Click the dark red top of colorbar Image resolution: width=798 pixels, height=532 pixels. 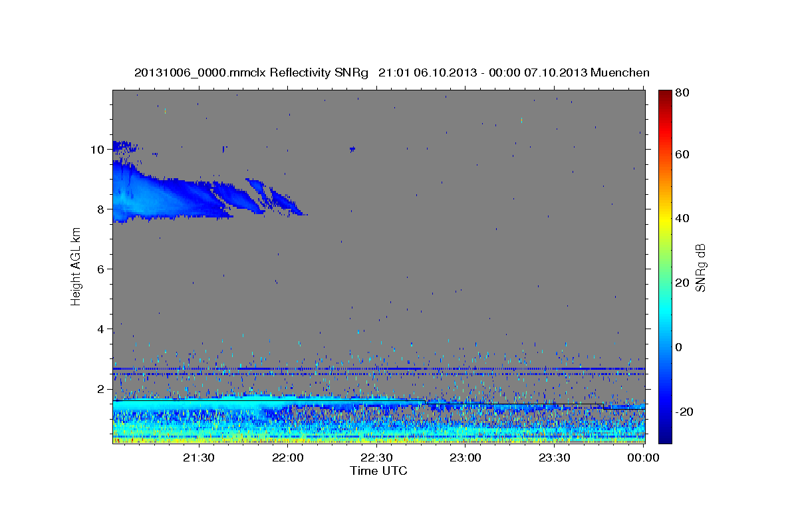(665, 94)
